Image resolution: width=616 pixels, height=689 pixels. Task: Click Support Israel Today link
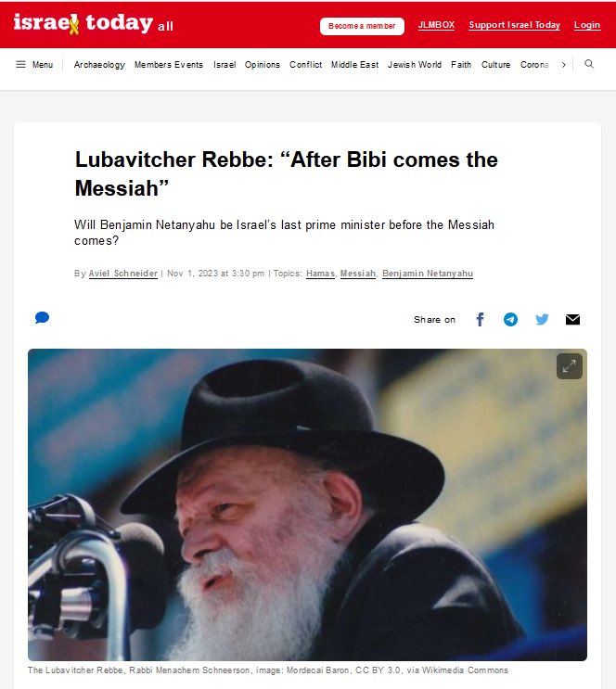click(x=515, y=25)
